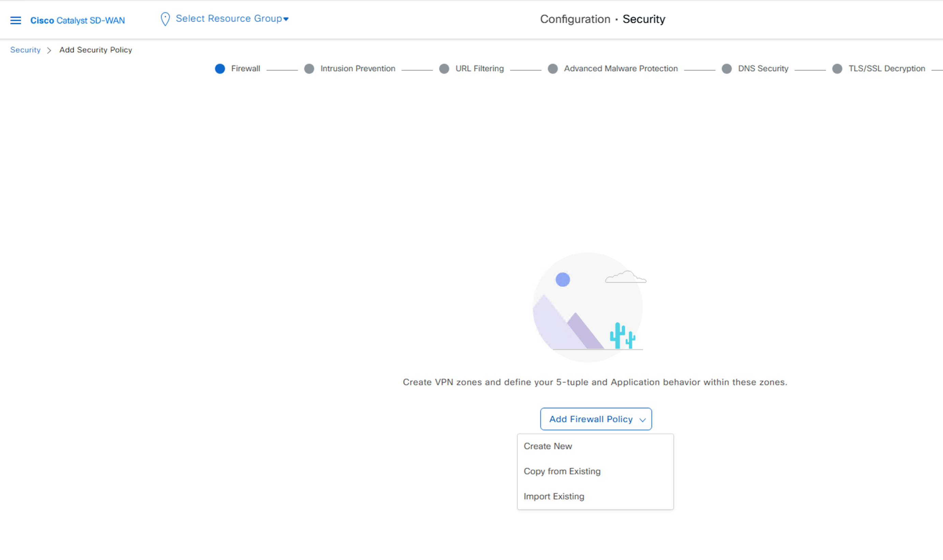
Task: Click the TLS/SSL Decryption step circle
Action: point(837,69)
